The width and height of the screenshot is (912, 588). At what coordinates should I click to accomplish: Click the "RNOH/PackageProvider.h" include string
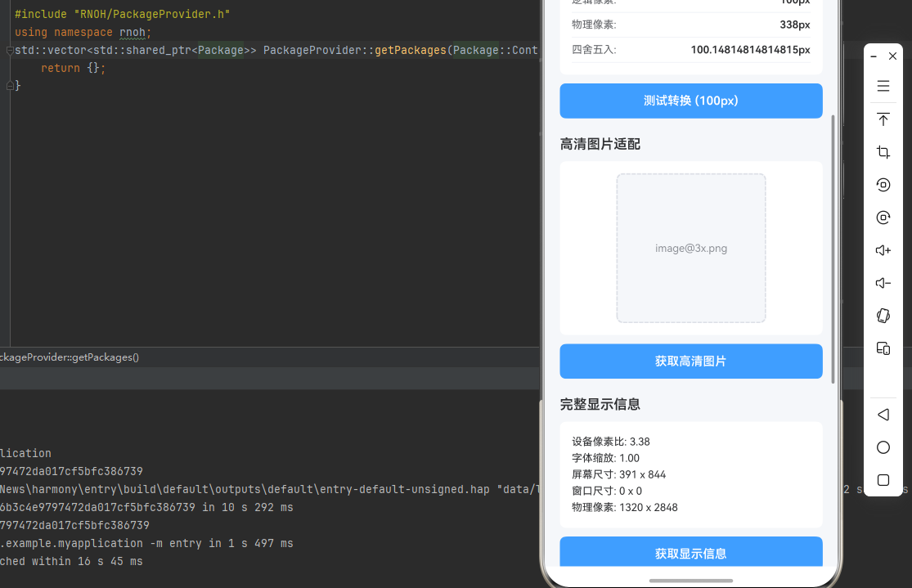point(152,14)
